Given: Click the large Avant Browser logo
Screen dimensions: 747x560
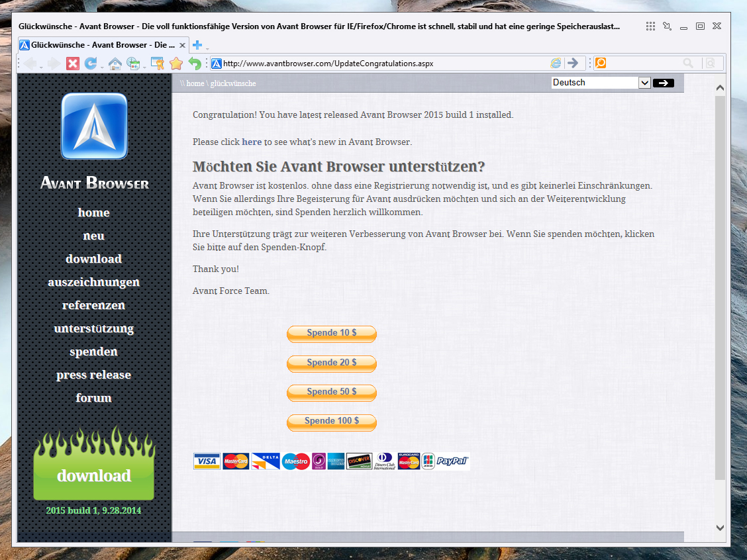Looking at the screenshot, I should (x=94, y=126).
